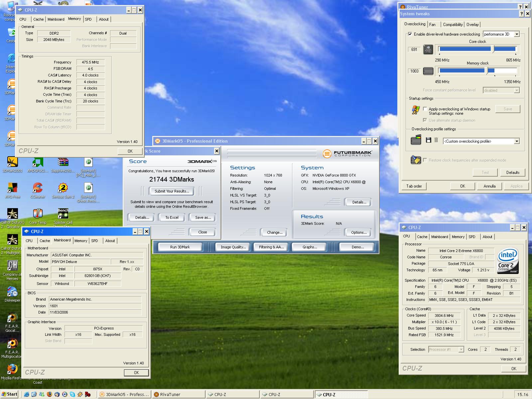Switch to the Overlay tab in RivaTuner
The height and width of the screenshot is (399, 532).
pos(472,24)
